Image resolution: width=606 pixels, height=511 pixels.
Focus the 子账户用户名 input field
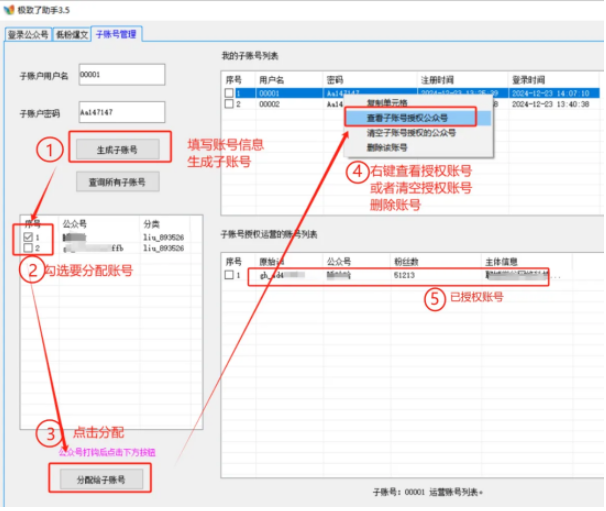point(120,75)
